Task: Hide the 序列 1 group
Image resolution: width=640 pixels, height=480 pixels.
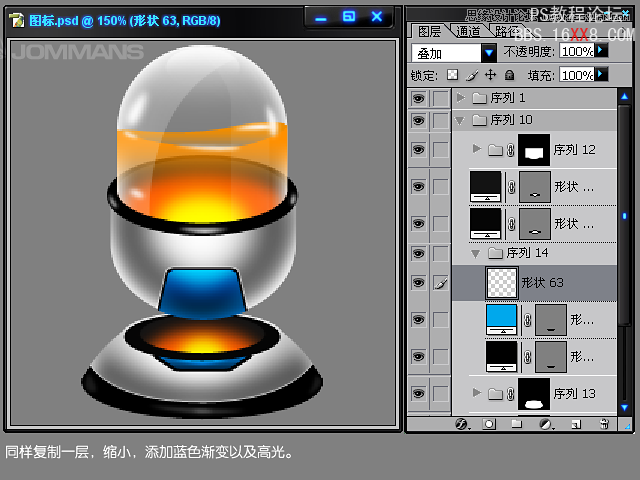Action: [x=418, y=98]
